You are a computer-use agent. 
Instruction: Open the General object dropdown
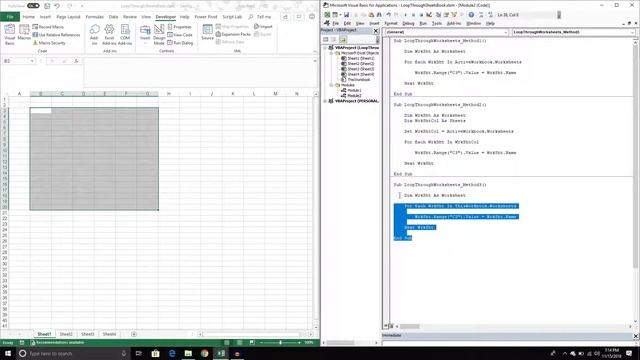[x=506, y=32]
